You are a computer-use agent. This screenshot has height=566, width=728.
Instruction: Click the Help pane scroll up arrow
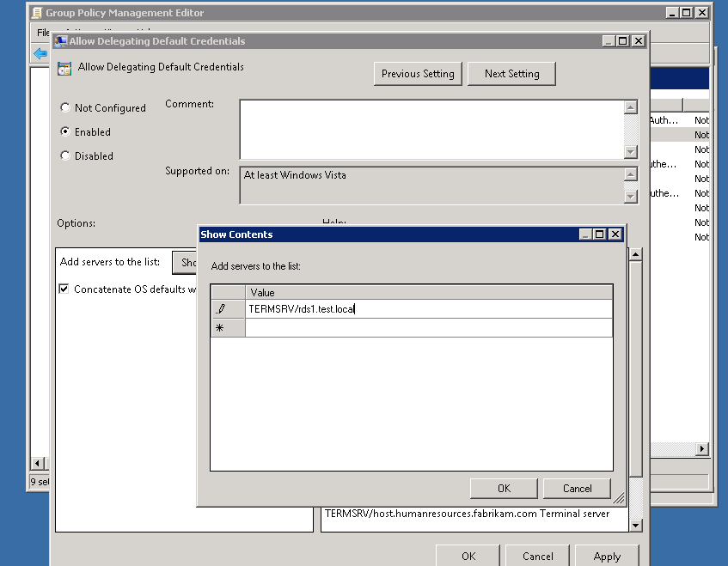coord(636,254)
